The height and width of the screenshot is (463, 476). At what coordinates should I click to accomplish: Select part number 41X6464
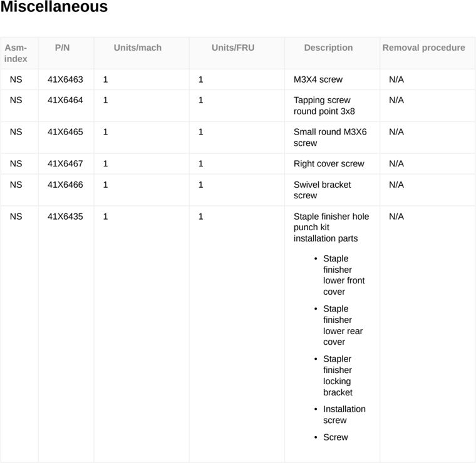[x=65, y=100]
